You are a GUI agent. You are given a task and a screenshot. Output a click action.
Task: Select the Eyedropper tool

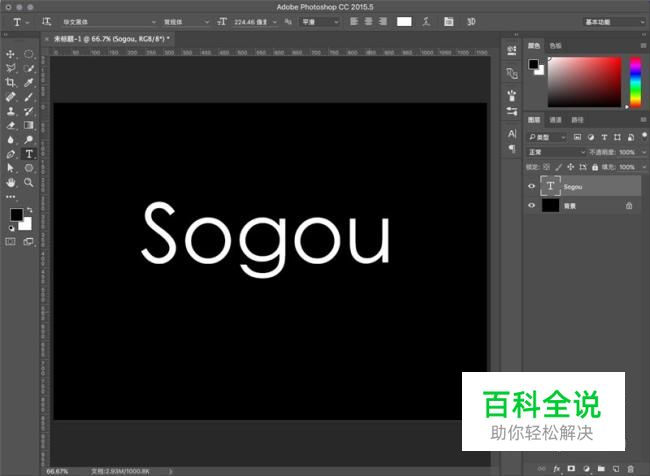[x=29, y=83]
